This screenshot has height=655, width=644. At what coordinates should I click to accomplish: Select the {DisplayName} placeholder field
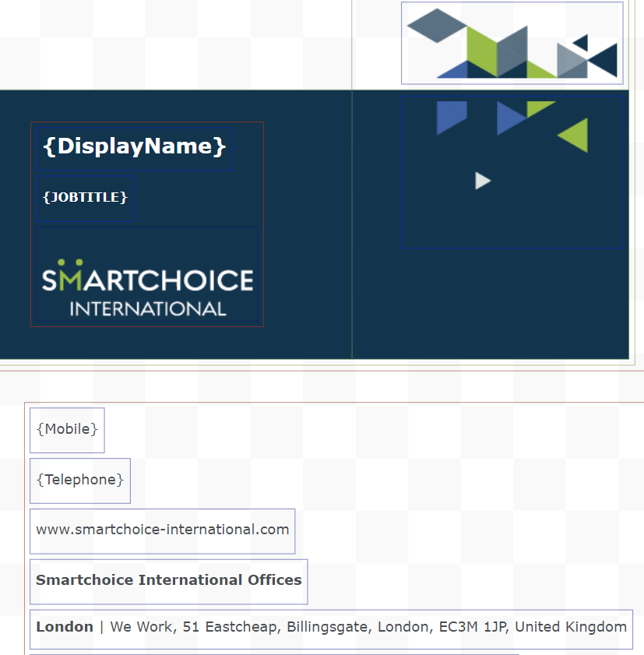click(134, 148)
